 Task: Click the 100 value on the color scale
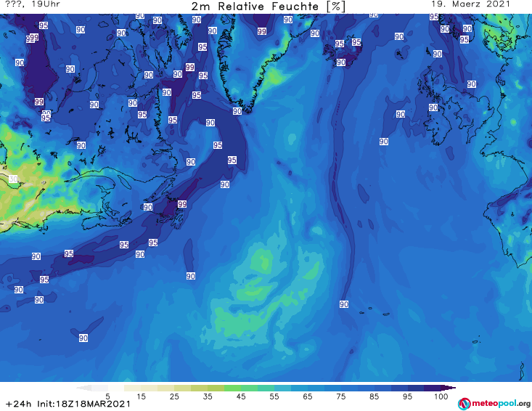point(441,396)
